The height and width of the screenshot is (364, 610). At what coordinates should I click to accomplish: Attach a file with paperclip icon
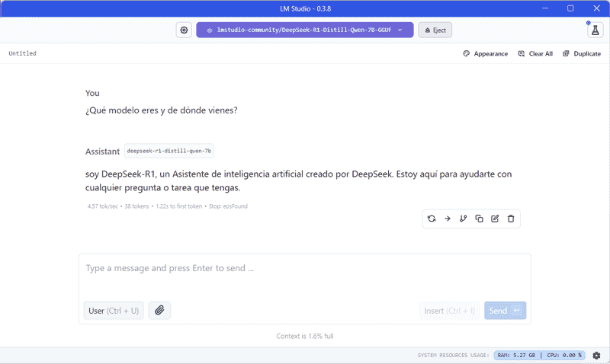point(159,311)
